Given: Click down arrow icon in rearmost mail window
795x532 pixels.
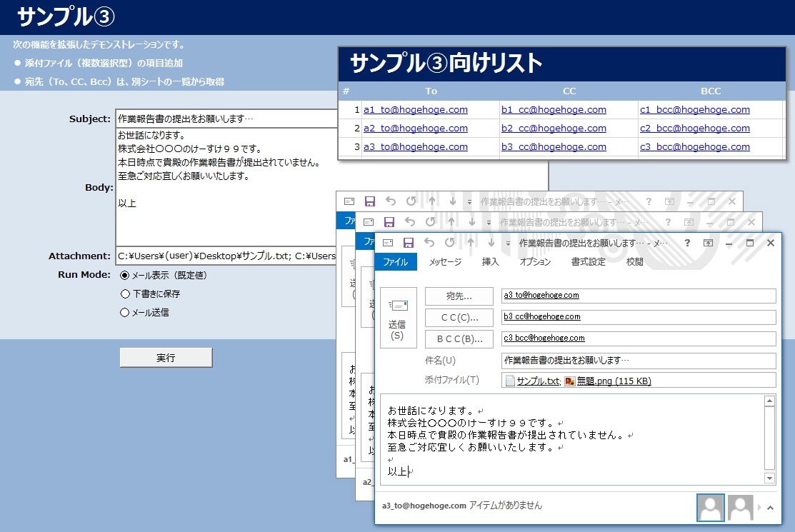Looking at the screenshot, I should coord(452,201).
